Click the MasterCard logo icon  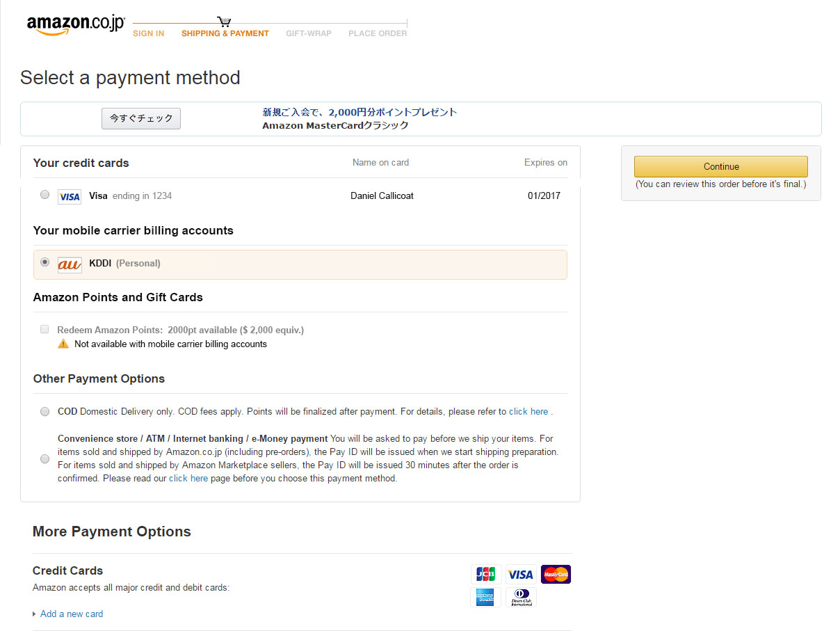point(556,574)
